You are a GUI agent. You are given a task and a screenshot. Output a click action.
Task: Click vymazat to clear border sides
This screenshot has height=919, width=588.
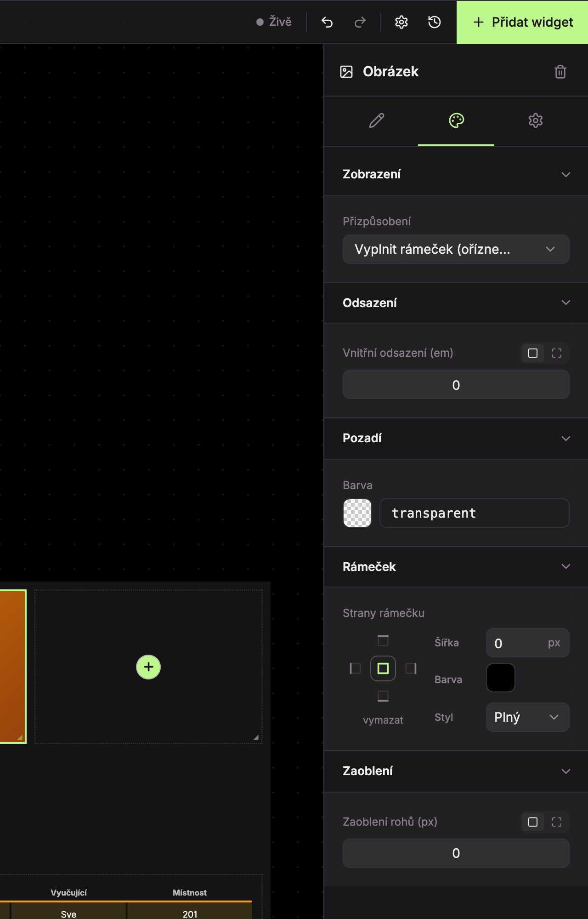click(x=383, y=720)
